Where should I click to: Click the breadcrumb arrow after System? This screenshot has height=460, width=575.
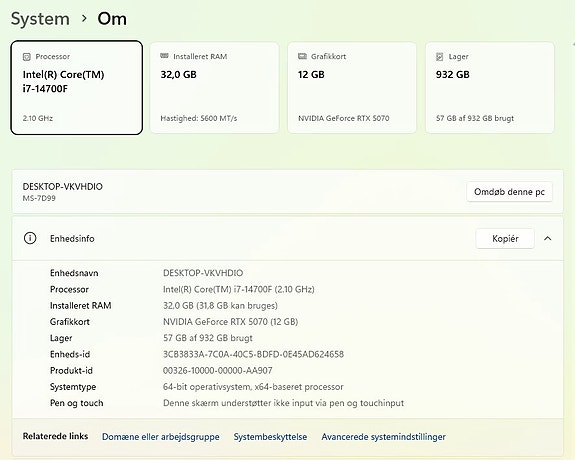coord(84,18)
